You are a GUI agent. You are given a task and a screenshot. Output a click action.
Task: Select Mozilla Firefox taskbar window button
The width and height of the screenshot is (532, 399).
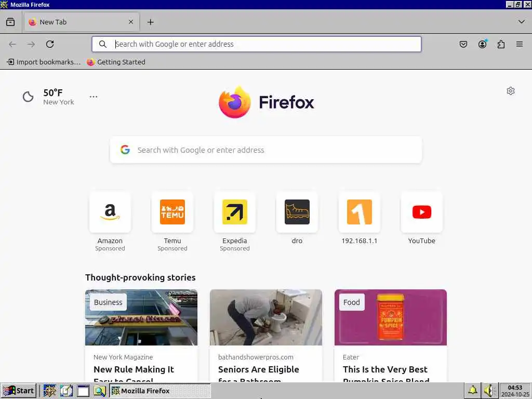[160, 391]
